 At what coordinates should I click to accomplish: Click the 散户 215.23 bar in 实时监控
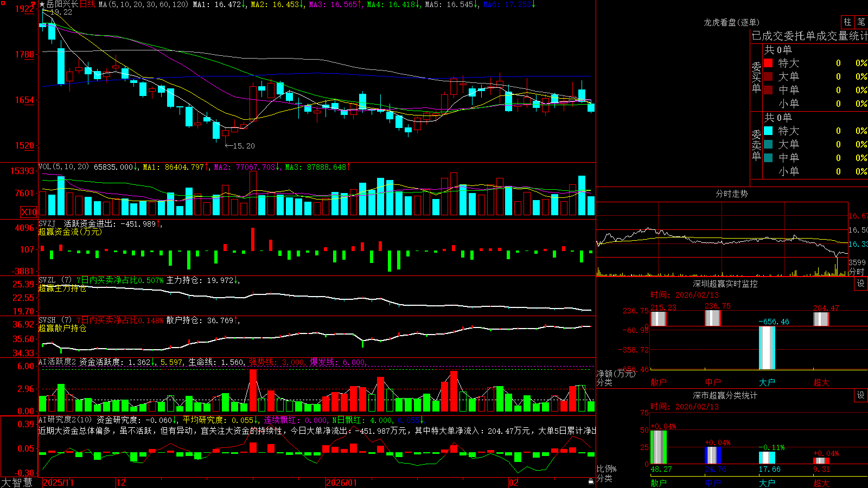tap(659, 319)
